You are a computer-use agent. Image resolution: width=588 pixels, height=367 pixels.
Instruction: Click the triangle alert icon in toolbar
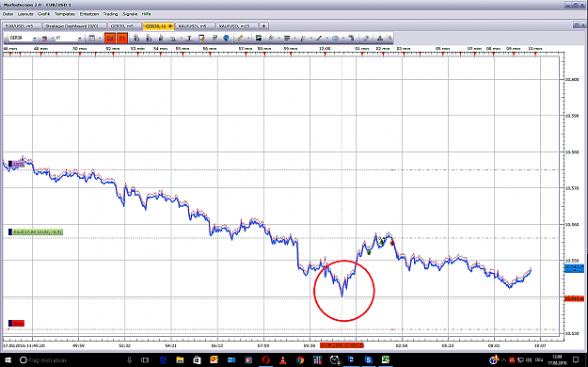point(380,38)
